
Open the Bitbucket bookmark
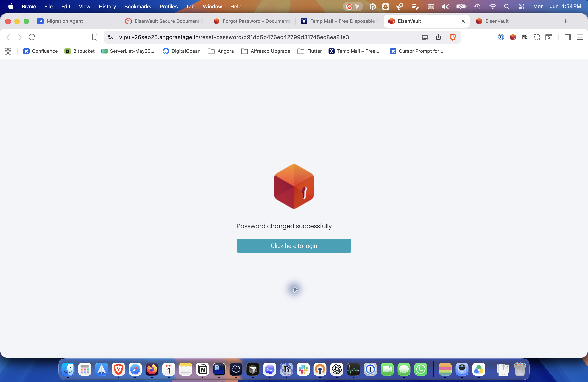click(x=80, y=51)
